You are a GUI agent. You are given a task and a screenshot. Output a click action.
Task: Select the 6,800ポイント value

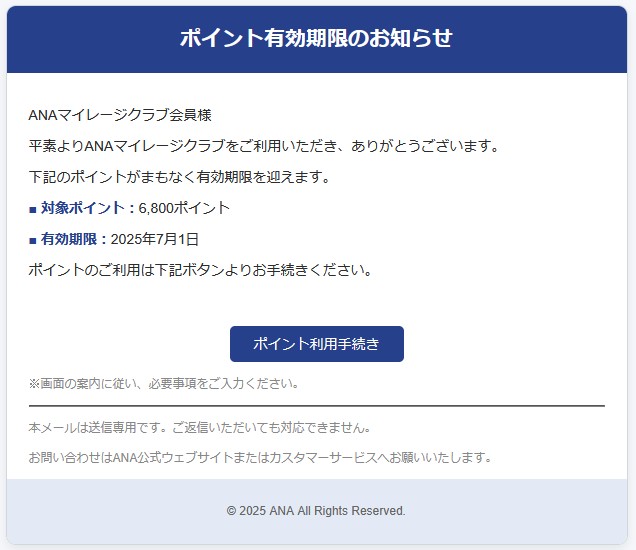click(184, 209)
